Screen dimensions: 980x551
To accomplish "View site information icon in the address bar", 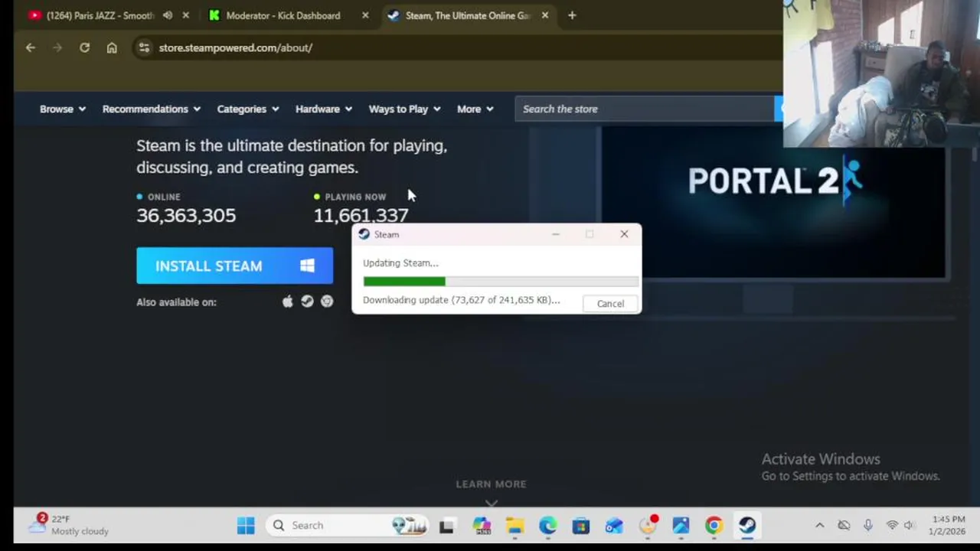I will pos(144,47).
